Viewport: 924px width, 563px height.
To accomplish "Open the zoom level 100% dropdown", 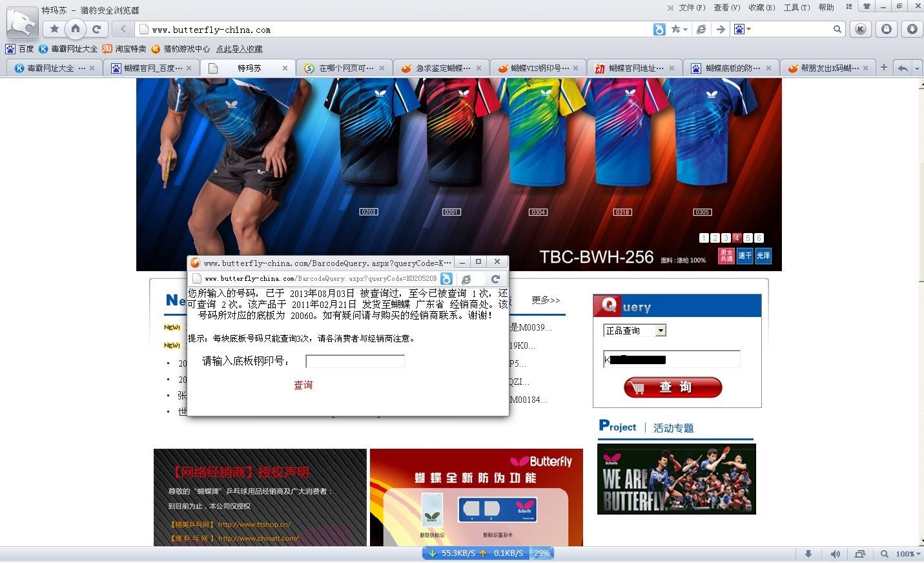I will click(x=906, y=553).
